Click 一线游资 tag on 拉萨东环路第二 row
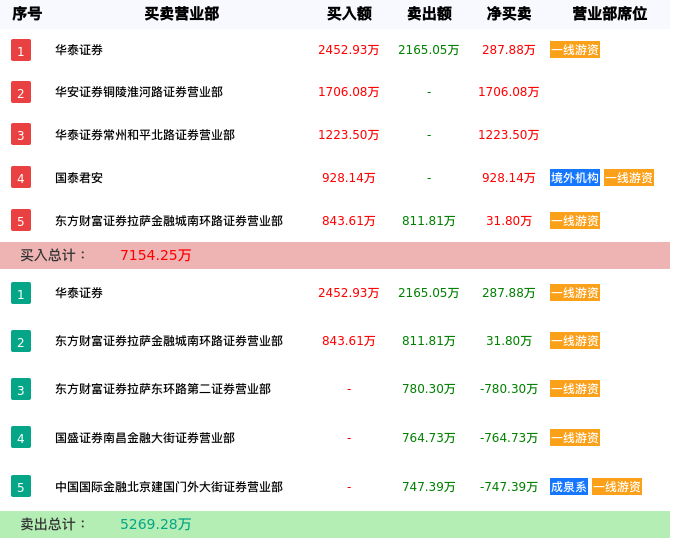Image resolution: width=676 pixels, height=540 pixels. pyautogui.click(x=575, y=389)
